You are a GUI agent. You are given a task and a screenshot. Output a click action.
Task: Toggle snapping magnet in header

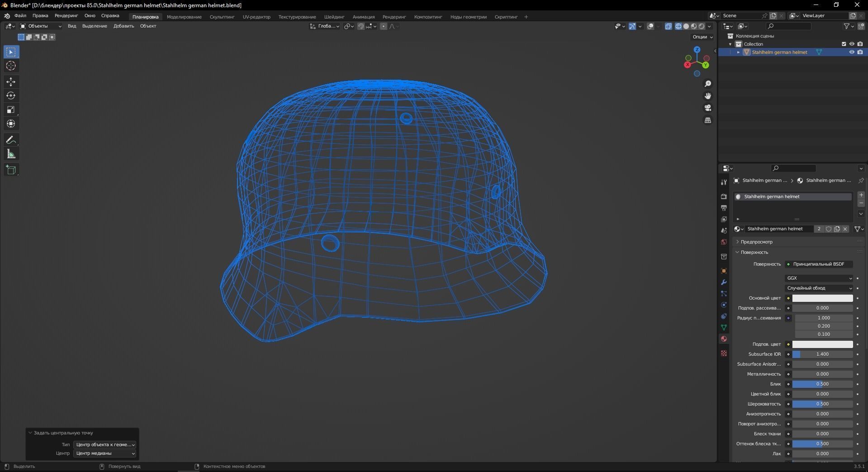(x=360, y=26)
